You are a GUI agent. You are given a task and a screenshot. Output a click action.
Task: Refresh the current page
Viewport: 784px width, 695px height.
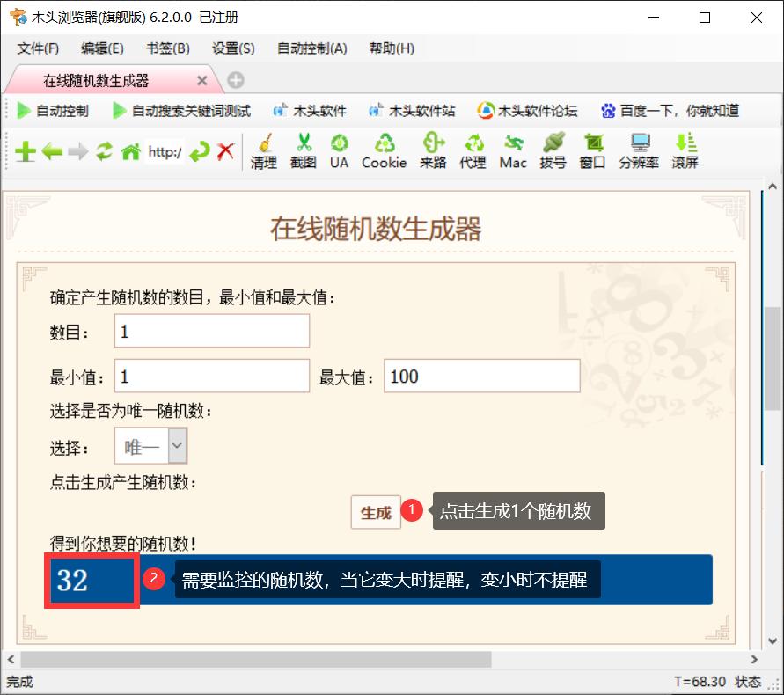pyautogui.click(x=105, y=150)
